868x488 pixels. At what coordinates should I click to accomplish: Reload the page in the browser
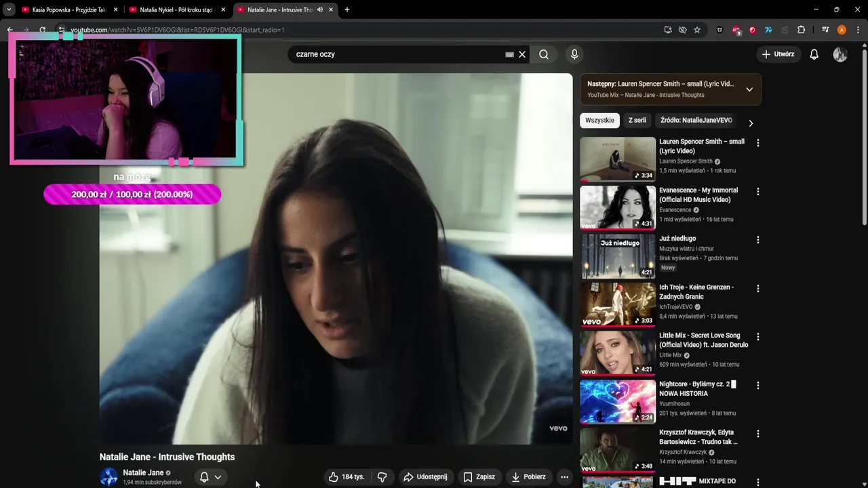point(42,30)
